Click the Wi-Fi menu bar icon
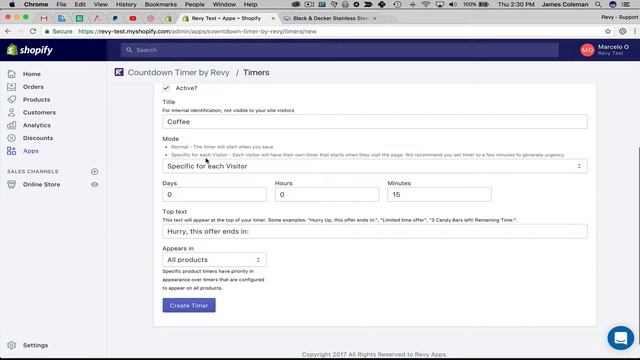The height and width of the screenshot is (360, 640). point(426,4)
